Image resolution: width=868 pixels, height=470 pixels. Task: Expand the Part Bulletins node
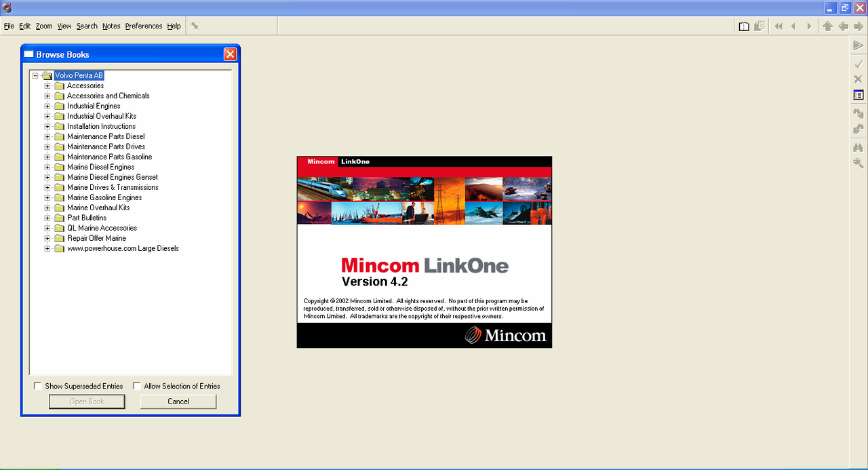click(x=47, y=218)
